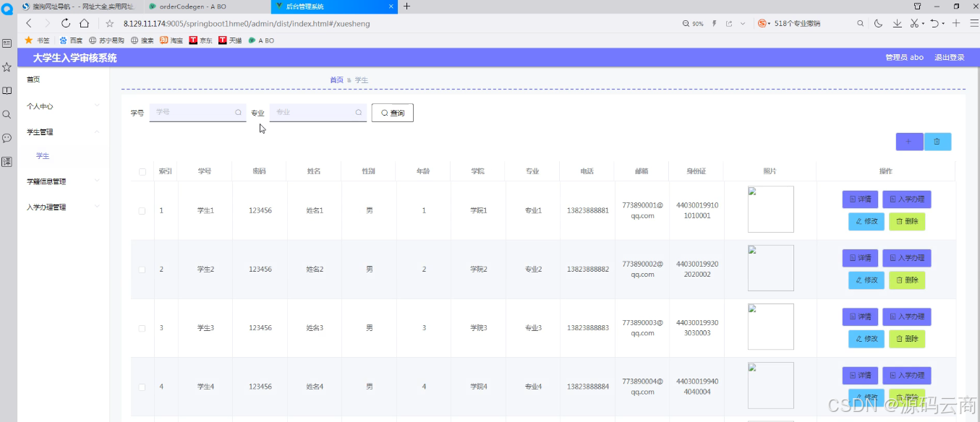Open the 百度 bookmark
The image size is (980, 422).
point(72,40)
